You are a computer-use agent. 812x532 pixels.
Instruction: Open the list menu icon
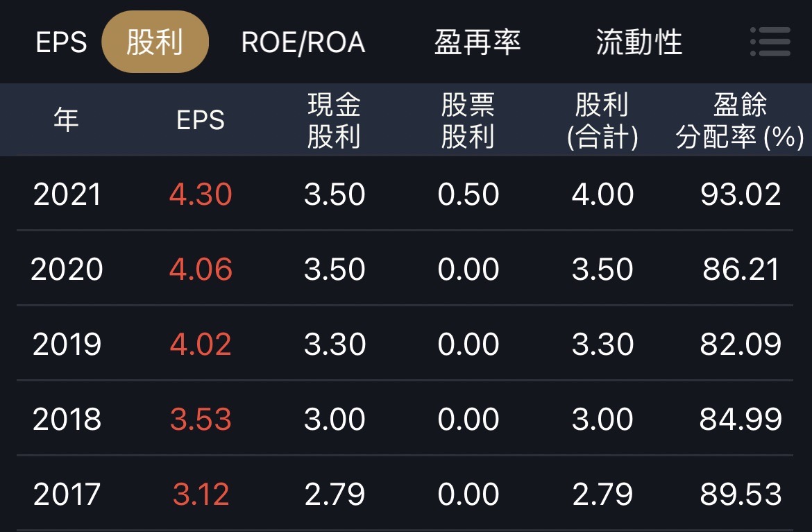pos(770,42)
